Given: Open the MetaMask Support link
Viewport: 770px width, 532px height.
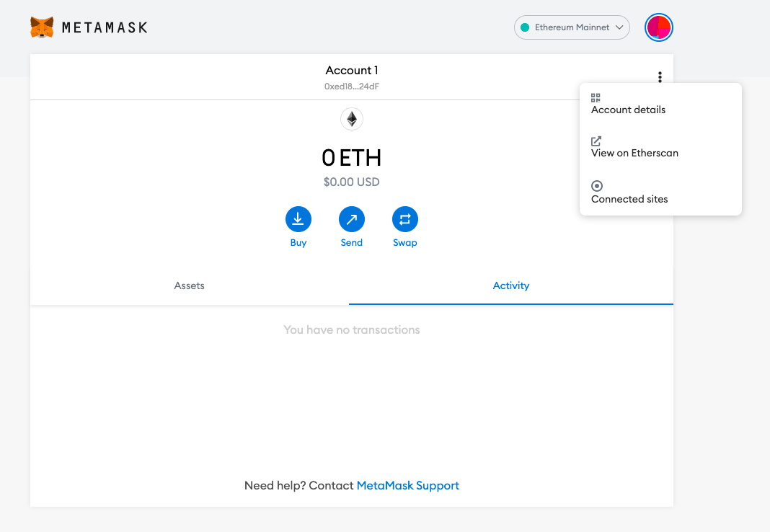Looking at the screenshot, I should coord(407,485).
